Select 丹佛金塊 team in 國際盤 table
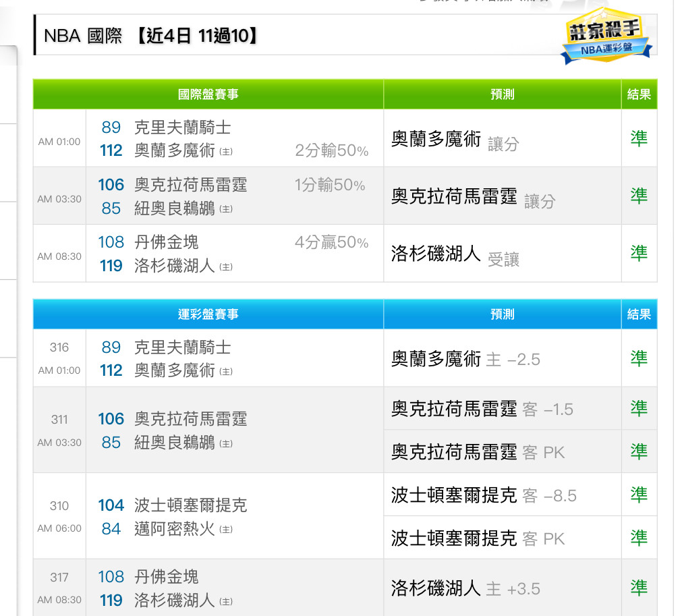The width and height of the screenshot is (682, 616). coord(166,242)
